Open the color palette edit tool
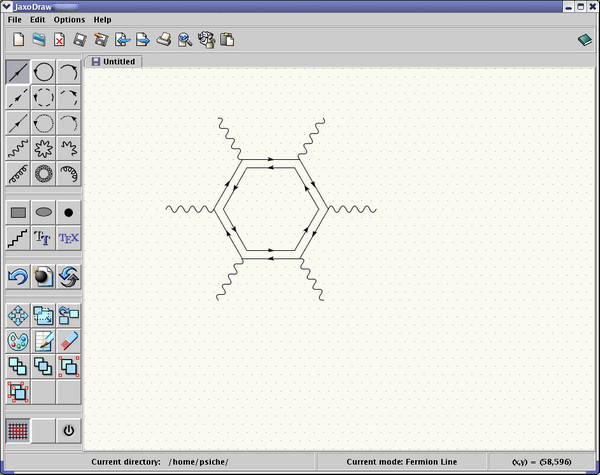600x475 pixels. coord(18,341)
